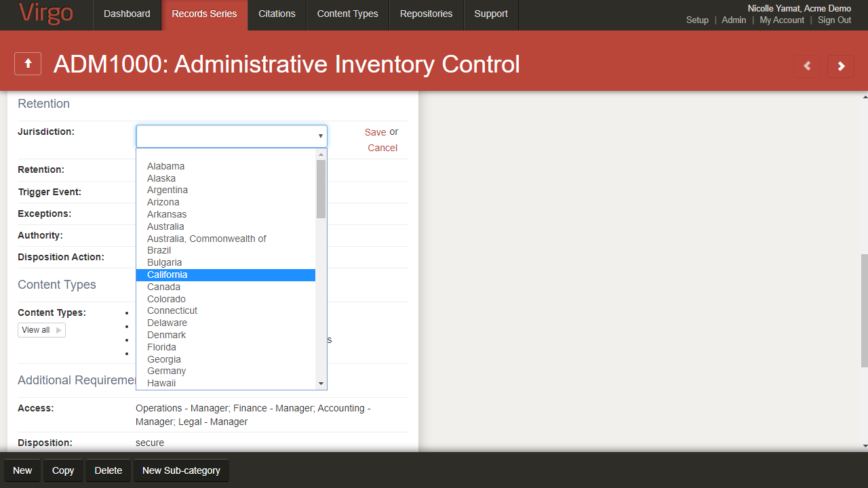Click dropdown list scroll-up arrow
Viewport: 868px width, 488px height.
(321, 155)
